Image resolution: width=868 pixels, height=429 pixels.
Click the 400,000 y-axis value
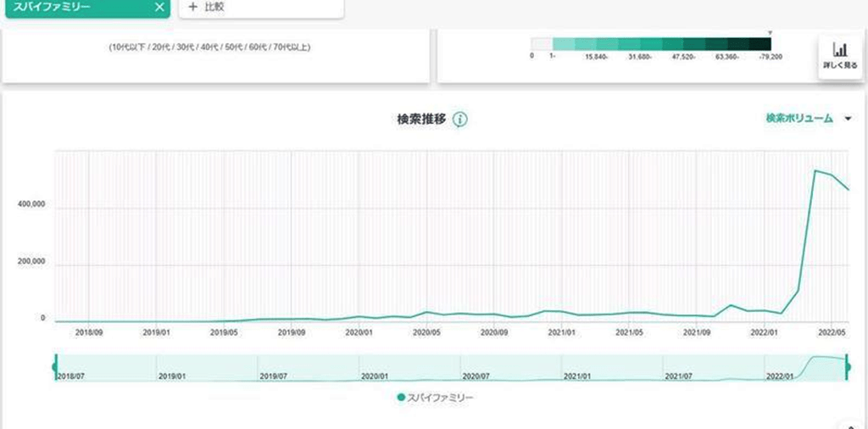coord(31,205)
